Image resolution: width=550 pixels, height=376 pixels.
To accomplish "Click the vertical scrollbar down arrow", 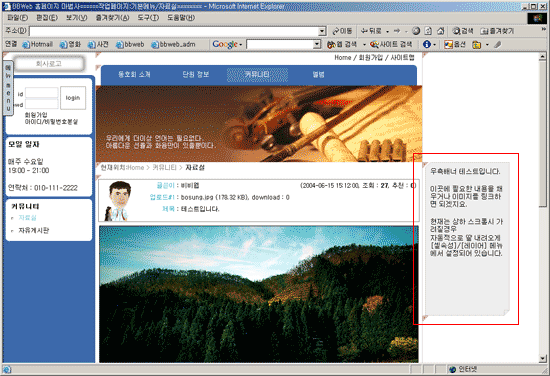I will click(x=542, y=358).
